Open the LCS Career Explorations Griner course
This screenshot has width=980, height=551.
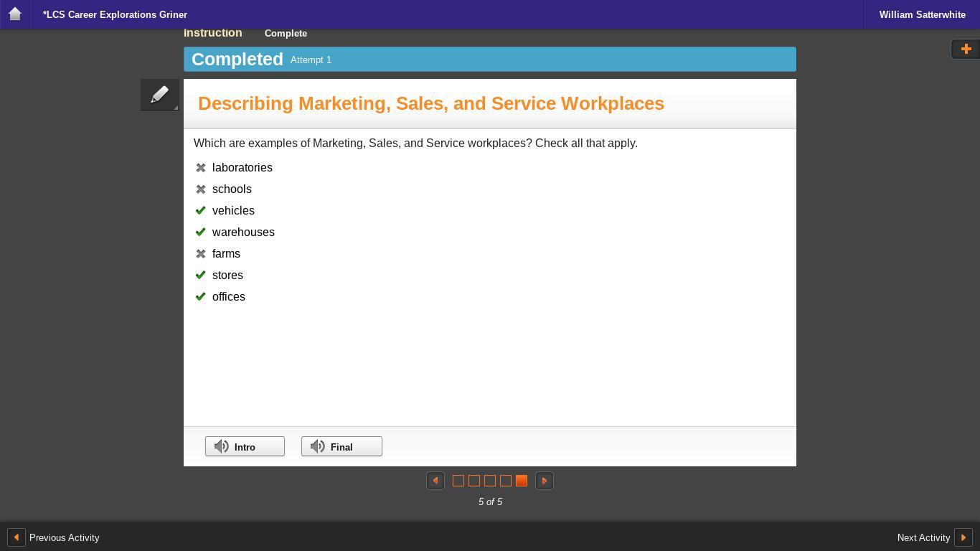[115, 14]
